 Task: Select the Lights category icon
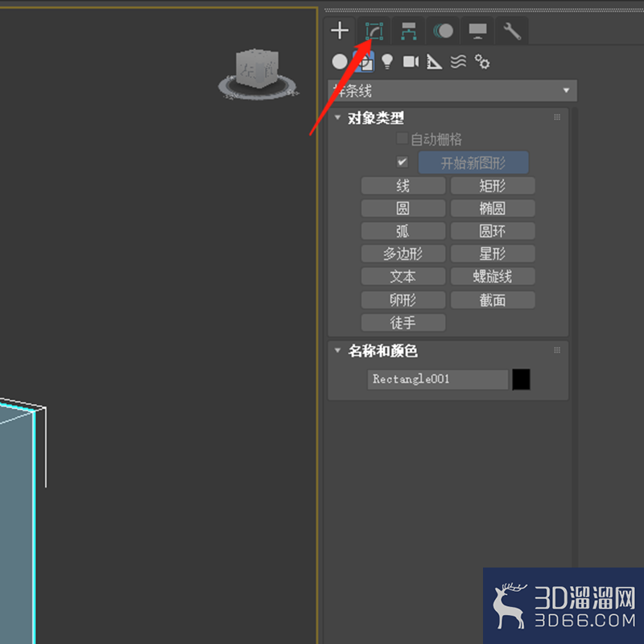[x=387, y=62]
